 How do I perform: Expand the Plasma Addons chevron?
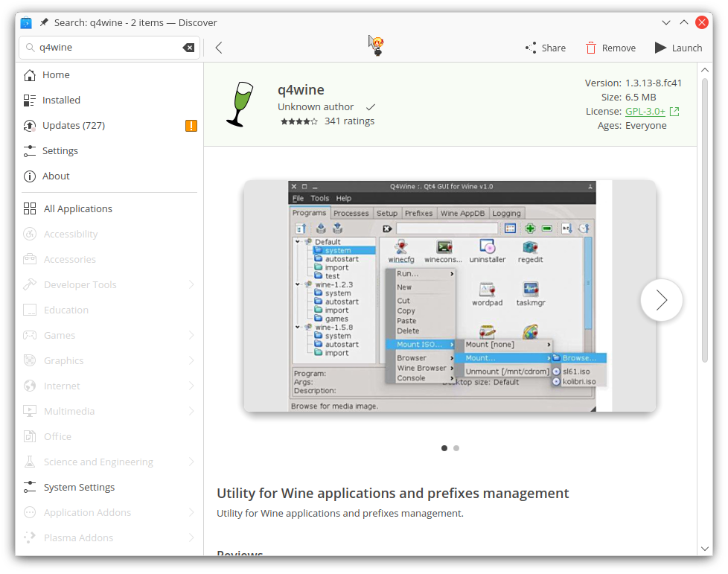point(191,538)
